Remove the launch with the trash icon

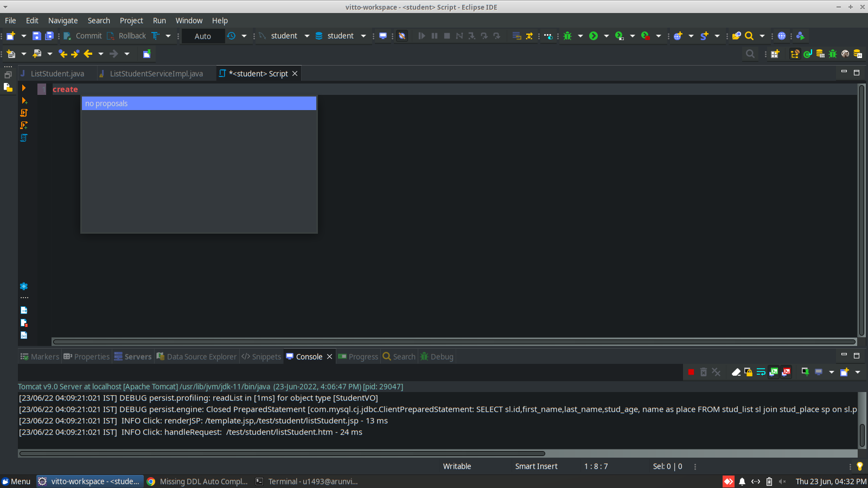point(704,372)
